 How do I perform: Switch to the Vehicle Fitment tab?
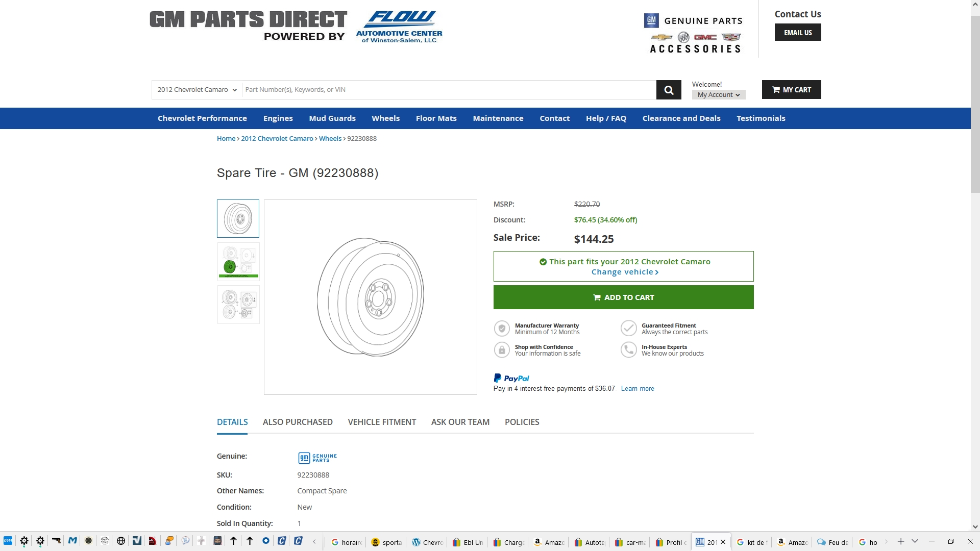(x=382, y=422)
